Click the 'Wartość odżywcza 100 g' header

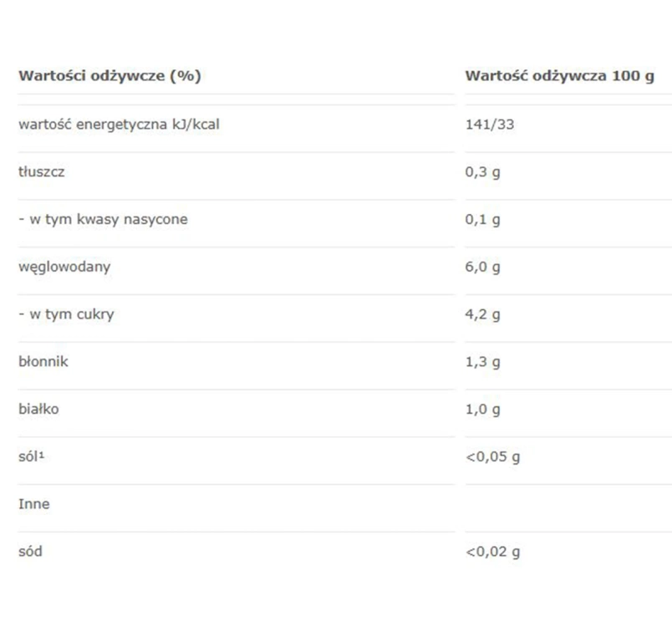point(559,76)
